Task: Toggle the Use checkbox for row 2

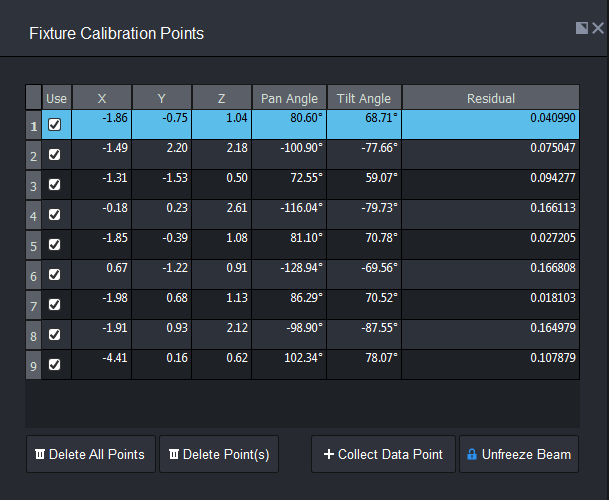Action: [55, 155]
